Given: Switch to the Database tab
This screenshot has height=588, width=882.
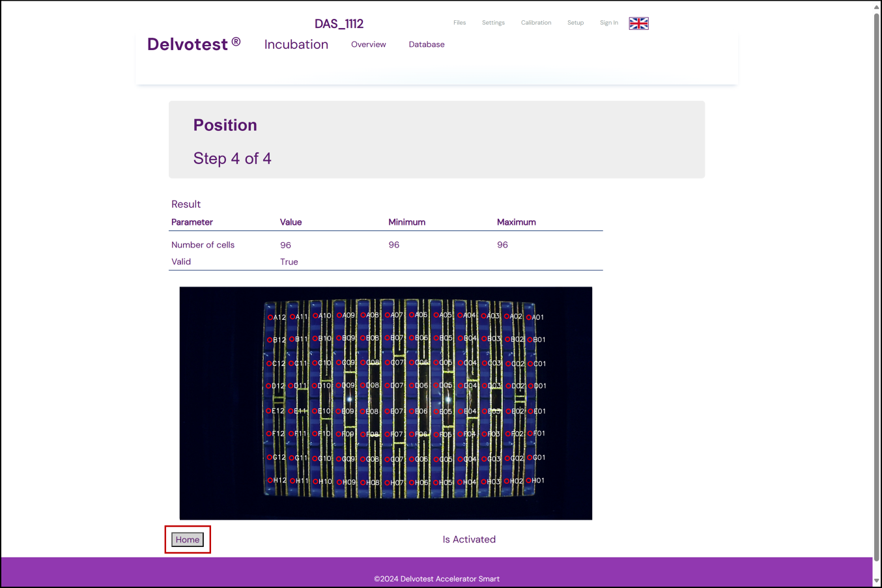Looking at the screenshot, I should pos(427,44).
